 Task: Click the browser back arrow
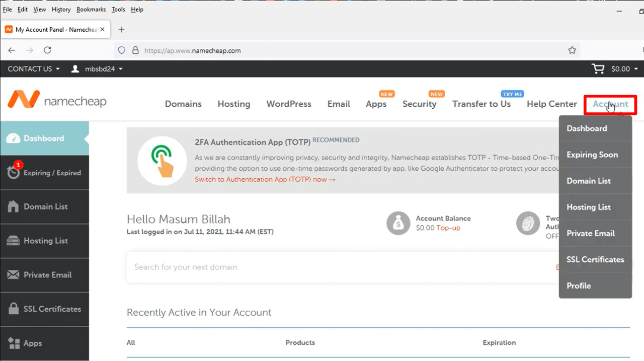[x=12, y=50]
